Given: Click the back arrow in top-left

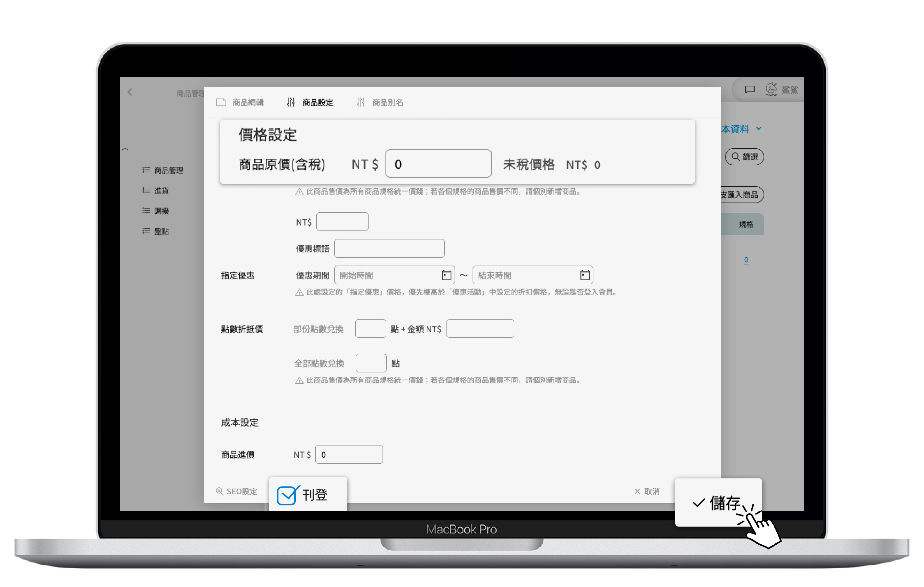Looking at the screenshot, I should coord(130,92).
